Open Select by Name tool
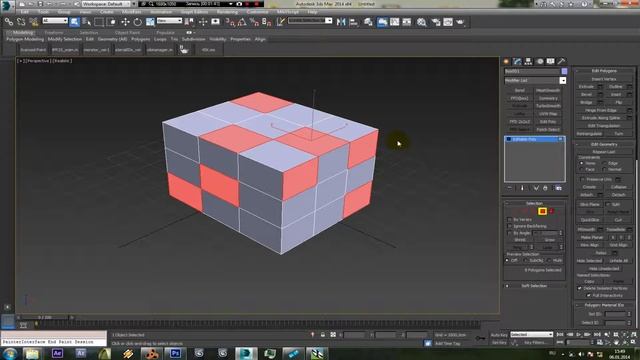640x360 pixels. pos(87,22)
